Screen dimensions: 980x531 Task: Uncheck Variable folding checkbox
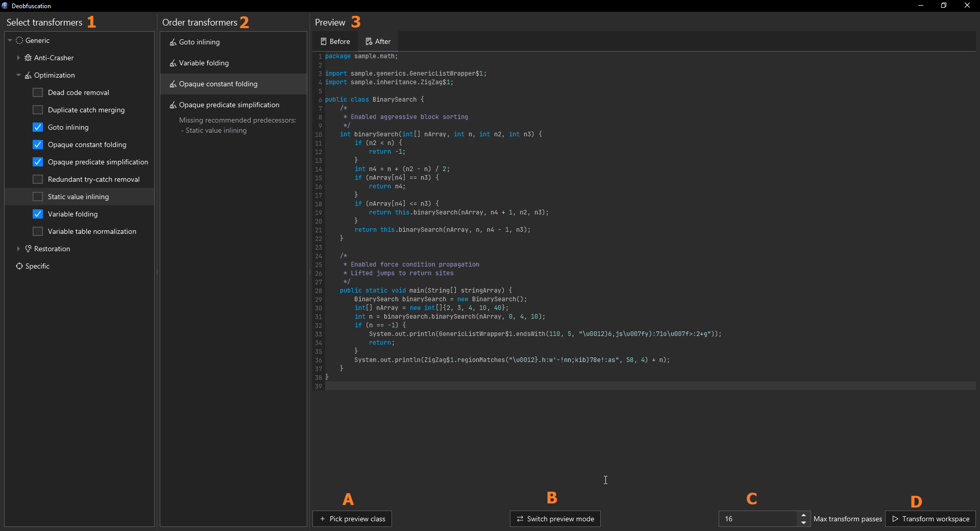pyautogui.click(x=38, y=214)
